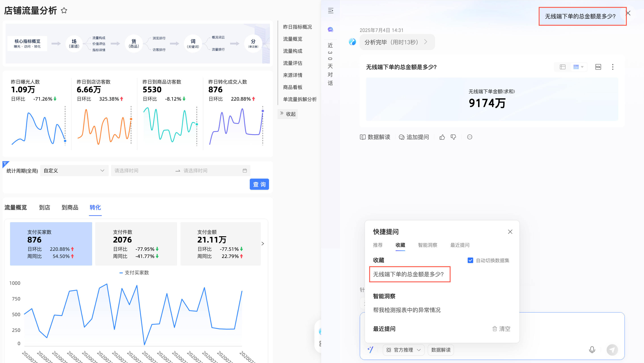The width and height of the screenshot is (644, 363).
Task: Switch to the 到商品 tab
Action: 70,207
